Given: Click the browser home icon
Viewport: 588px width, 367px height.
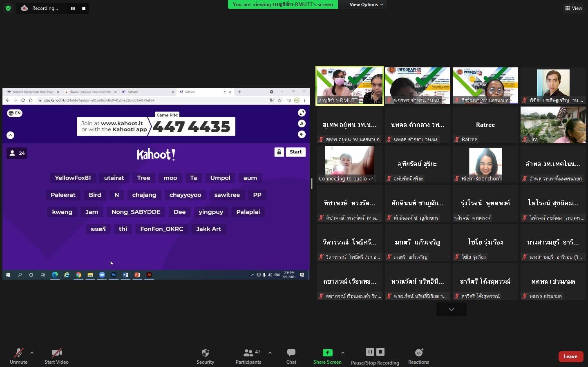Looking at the screenshot, I should pos(31,100).
